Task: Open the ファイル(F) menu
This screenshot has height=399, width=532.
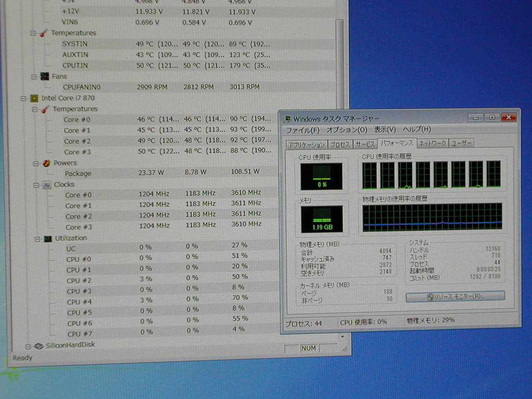Action: 302,130
